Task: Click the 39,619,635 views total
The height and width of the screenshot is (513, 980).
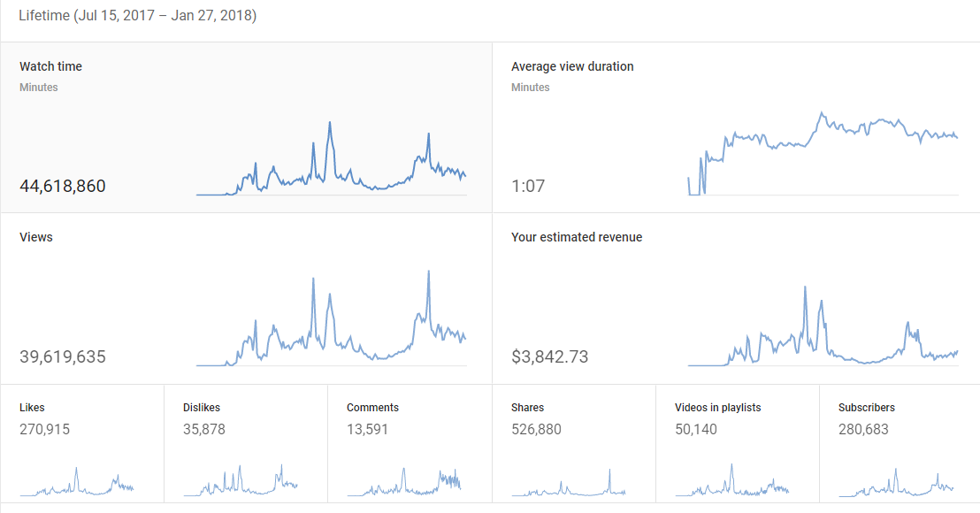Action: pyautogui.click(x=63, y=357)
